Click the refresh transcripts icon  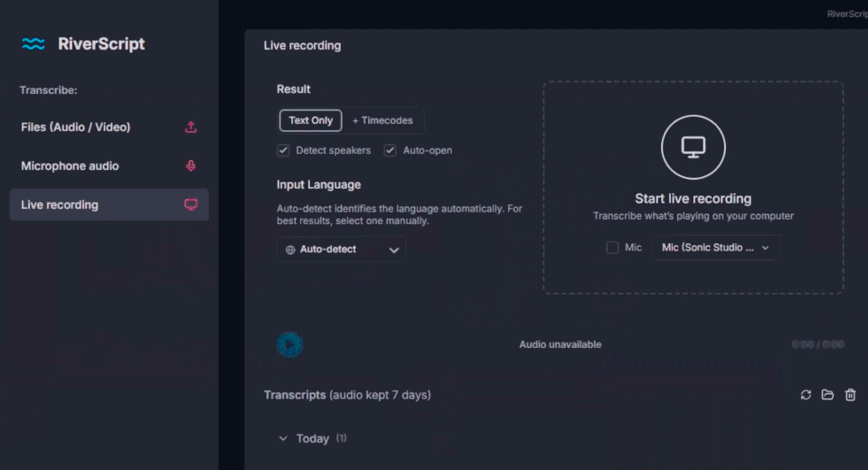coord(806,395)
